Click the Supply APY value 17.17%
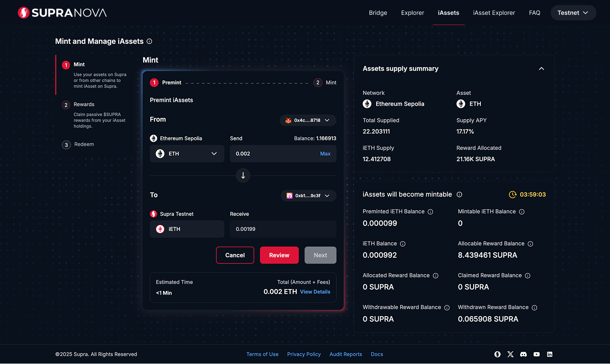The width and height of the screenshot is (610, 364). [465, 132]
